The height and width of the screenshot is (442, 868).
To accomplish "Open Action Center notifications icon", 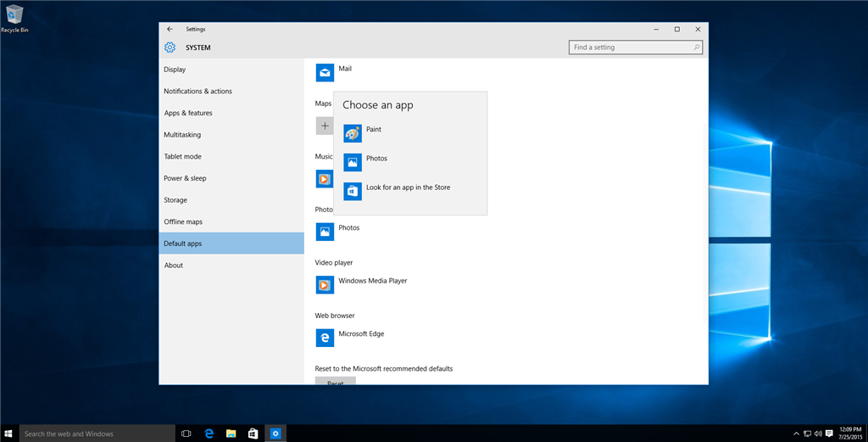I will (829, 434).
